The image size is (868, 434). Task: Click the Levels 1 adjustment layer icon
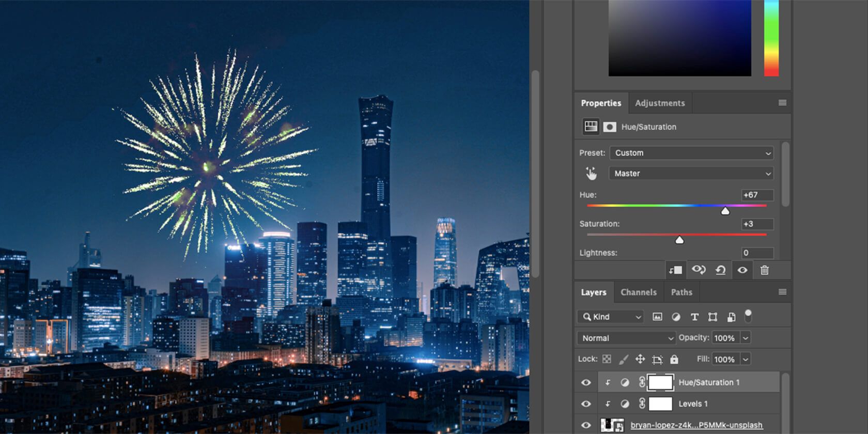625,404
